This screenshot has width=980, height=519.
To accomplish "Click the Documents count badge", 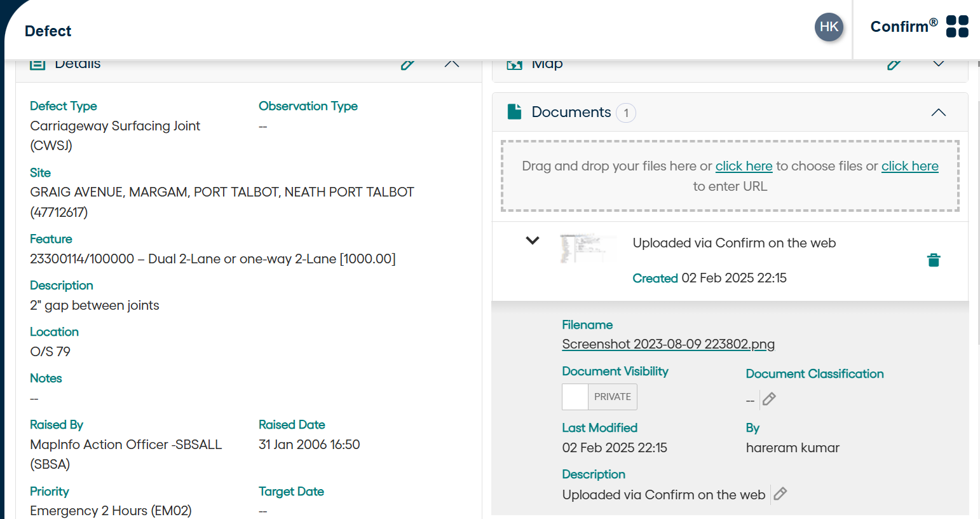I will click(626, 112).
